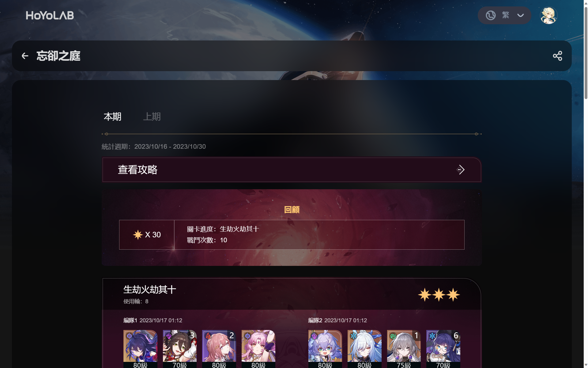Viewport: 588px width, 368px height.
Task: Open the 查看攻略 guide banner
Action: click(x=292, y=170)
